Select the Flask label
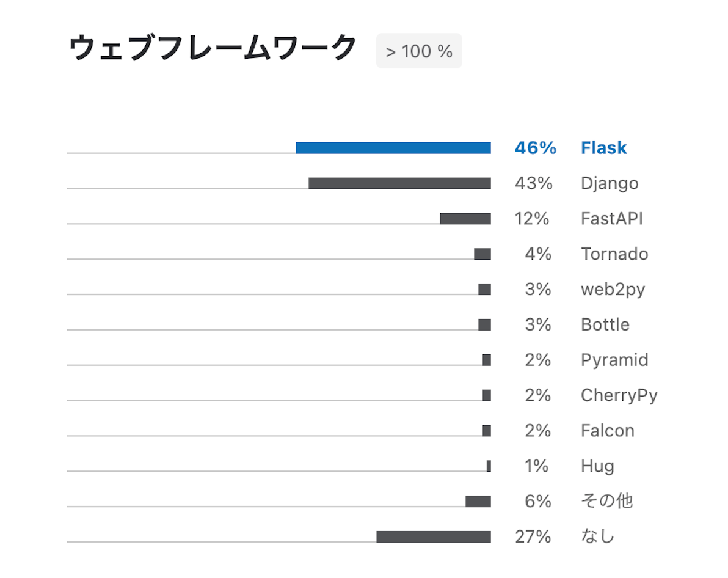The width and height of the screenshot is (728, 578). click(603, 148)
